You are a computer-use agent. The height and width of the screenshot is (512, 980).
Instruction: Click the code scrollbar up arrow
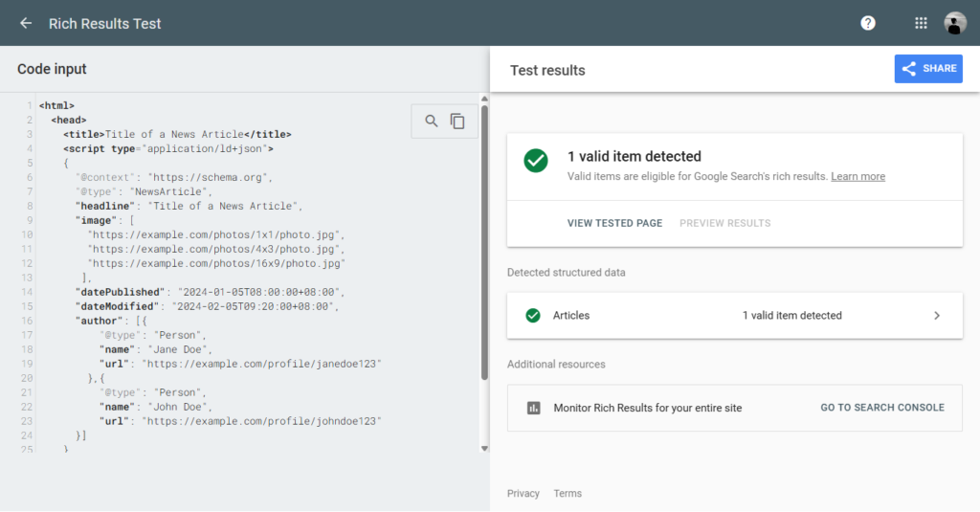pyautogui.click(x=484, y=99)
